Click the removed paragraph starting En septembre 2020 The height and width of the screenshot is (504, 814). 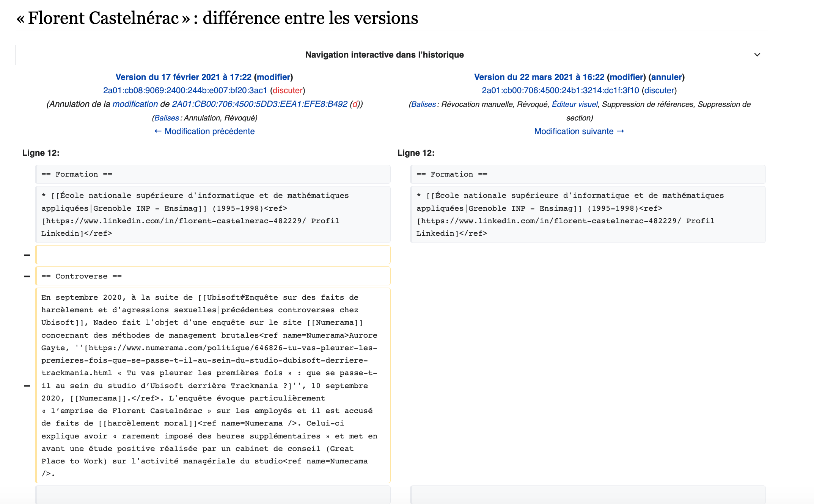[x=213, y=385]
